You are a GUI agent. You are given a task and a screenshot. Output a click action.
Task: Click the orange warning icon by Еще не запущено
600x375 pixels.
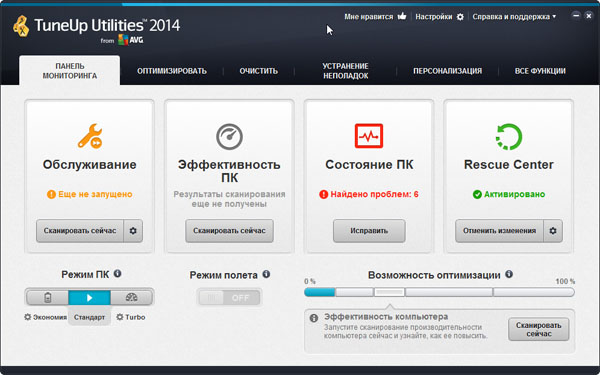tap(51, 194)
